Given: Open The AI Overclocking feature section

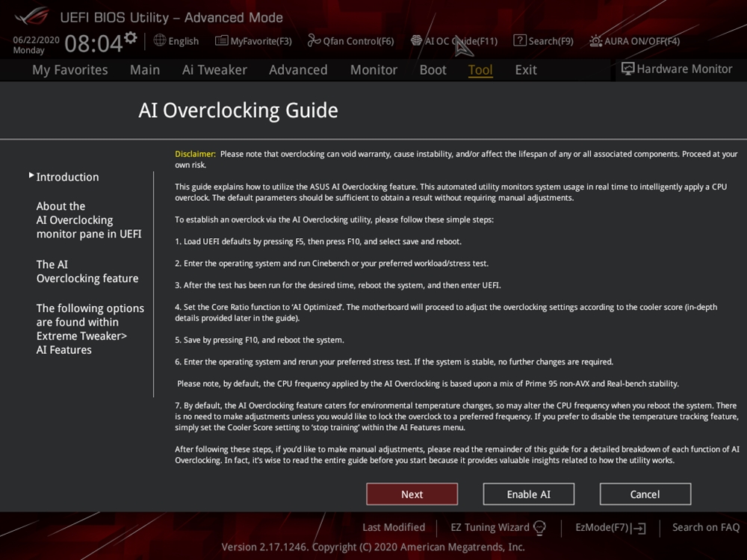Looking at the screenshot, I should point(87,271).
